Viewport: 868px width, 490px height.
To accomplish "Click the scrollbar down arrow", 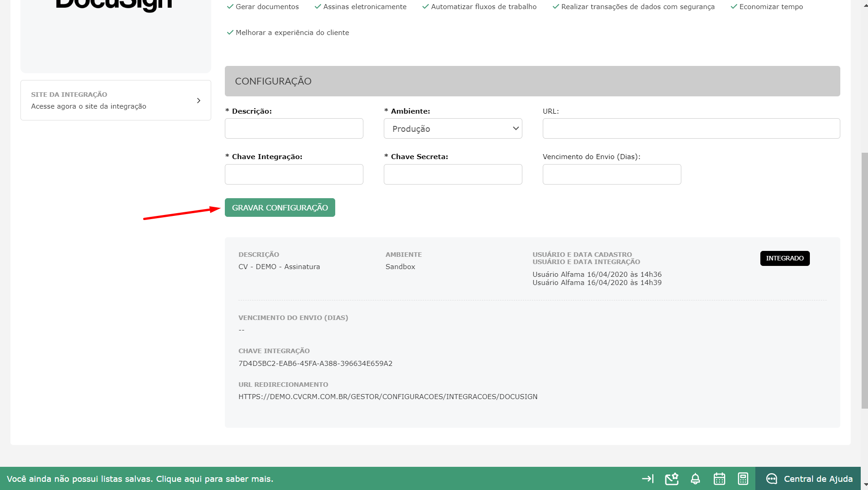I will (864, 485).
